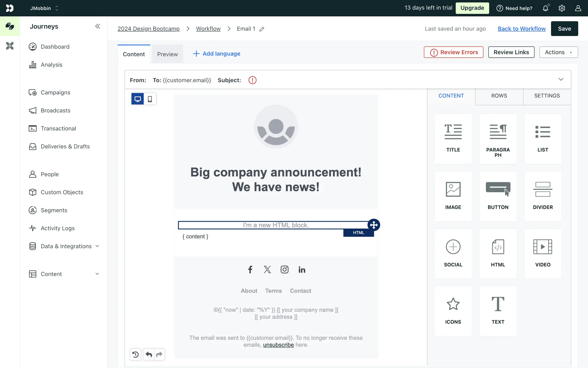Select the Social content block
Image resolution: width=588 pixels, height=368 pixels.
click(453, 253)
